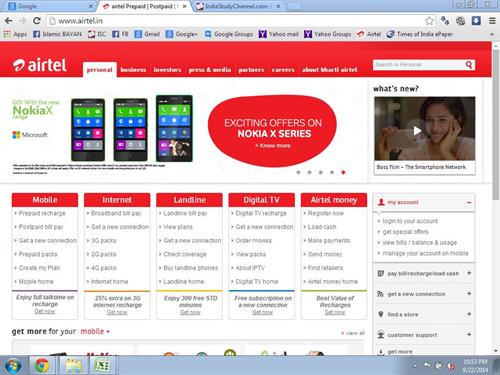Select the personal tab

pyautogui.click(x=99, y=70)
